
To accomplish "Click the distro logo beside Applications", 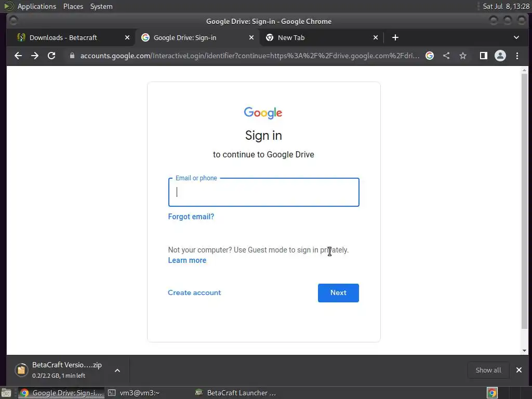I will pyautogui.click(x=8, y=6).
